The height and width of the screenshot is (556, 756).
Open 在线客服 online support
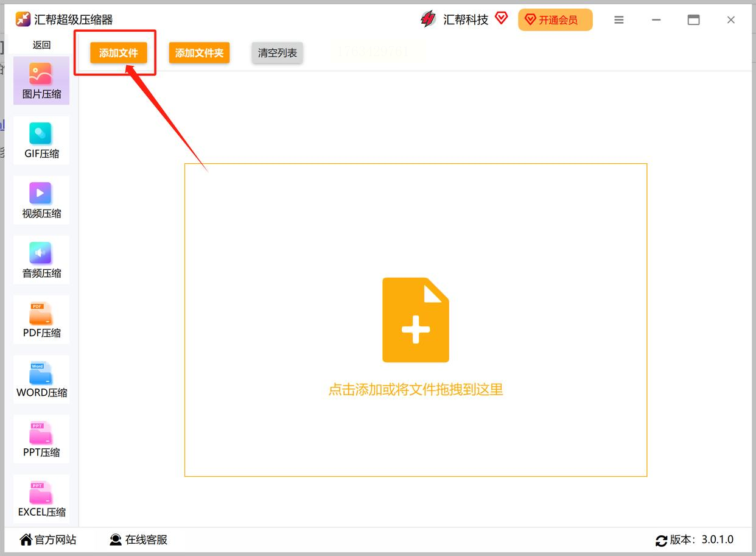[x=138, y=540]
